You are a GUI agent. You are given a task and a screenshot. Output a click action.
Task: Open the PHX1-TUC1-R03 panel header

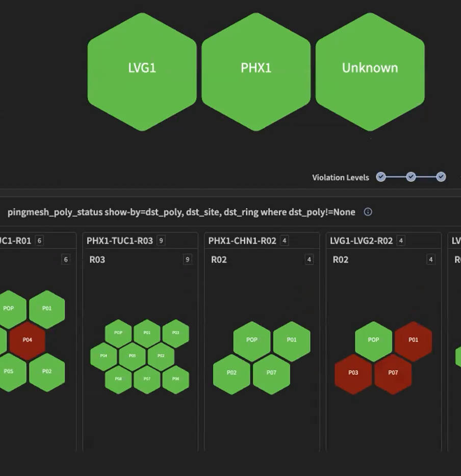140,241
